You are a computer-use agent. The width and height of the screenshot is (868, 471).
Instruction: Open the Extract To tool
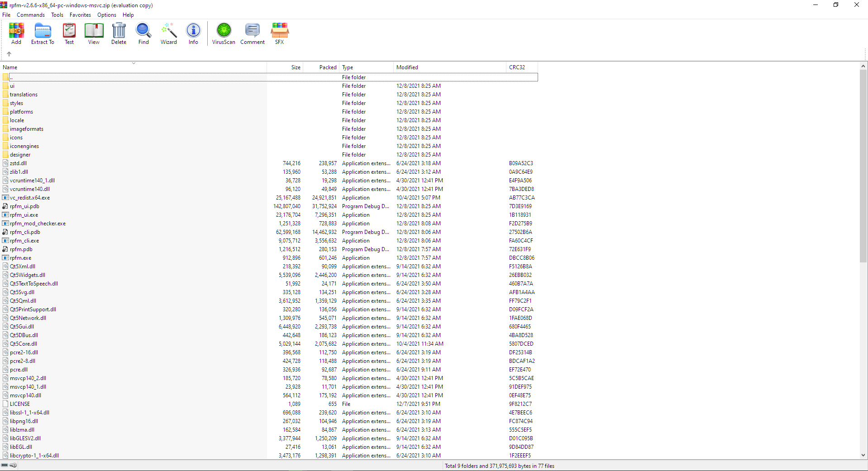(43, 33)
